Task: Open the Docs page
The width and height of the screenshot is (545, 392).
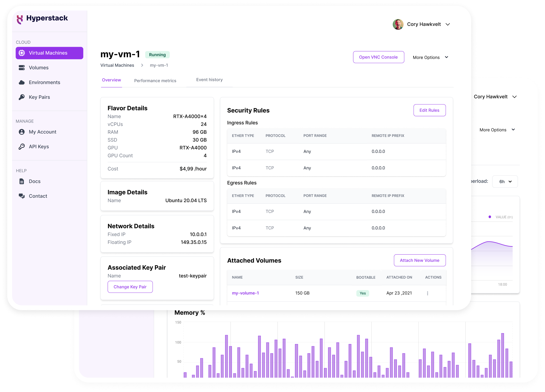Action: tap(34, 181)
